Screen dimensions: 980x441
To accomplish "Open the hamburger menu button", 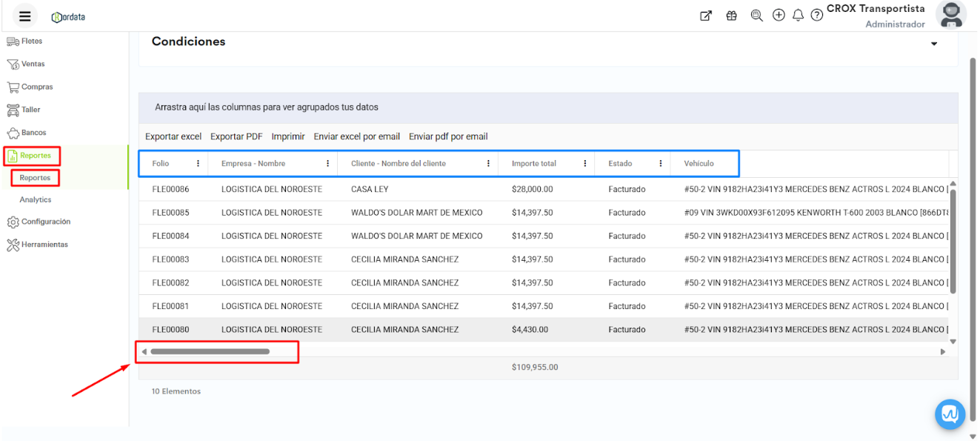I will pyautogui.click(x=25, y=16).
